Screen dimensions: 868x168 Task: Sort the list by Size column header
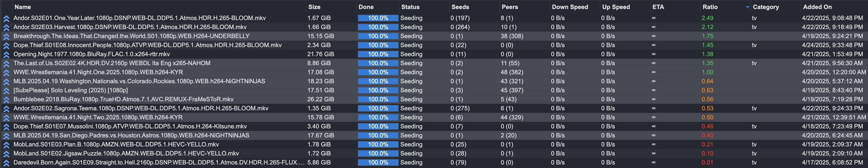point(314,7)
